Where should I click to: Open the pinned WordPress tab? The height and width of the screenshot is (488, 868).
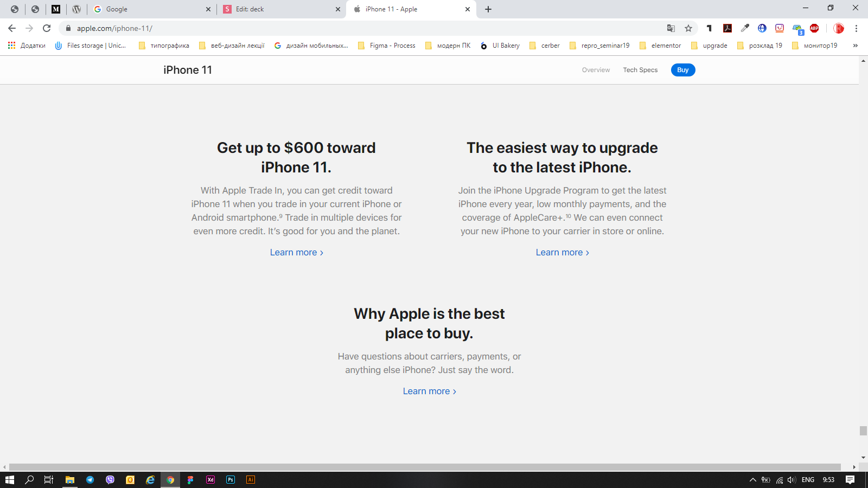(76, 9)
